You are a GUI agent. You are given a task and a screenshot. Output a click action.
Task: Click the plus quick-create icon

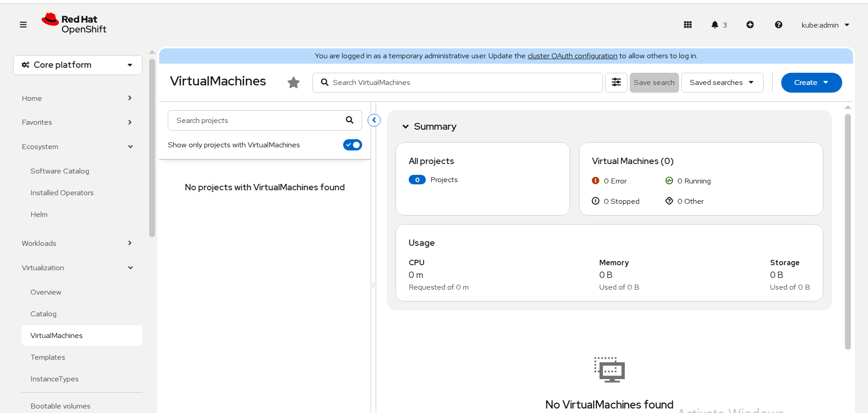pos(750,25)
